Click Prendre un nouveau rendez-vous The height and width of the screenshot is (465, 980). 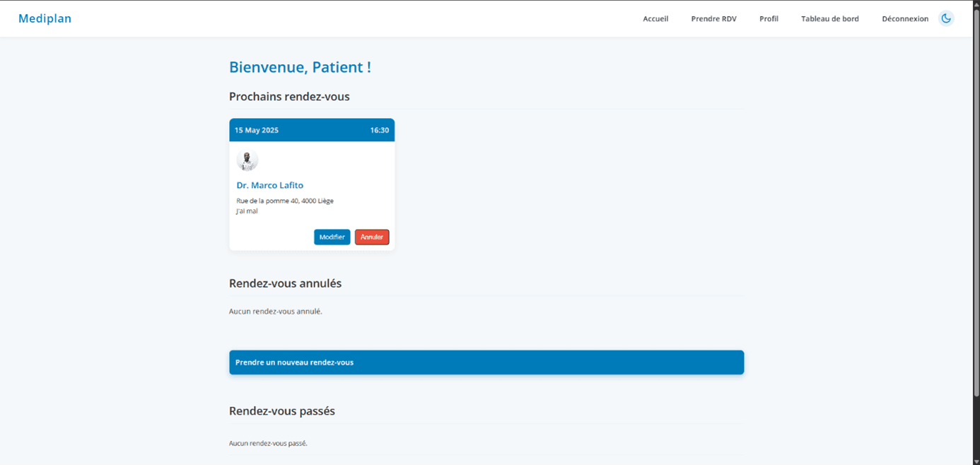click(486, 362)
